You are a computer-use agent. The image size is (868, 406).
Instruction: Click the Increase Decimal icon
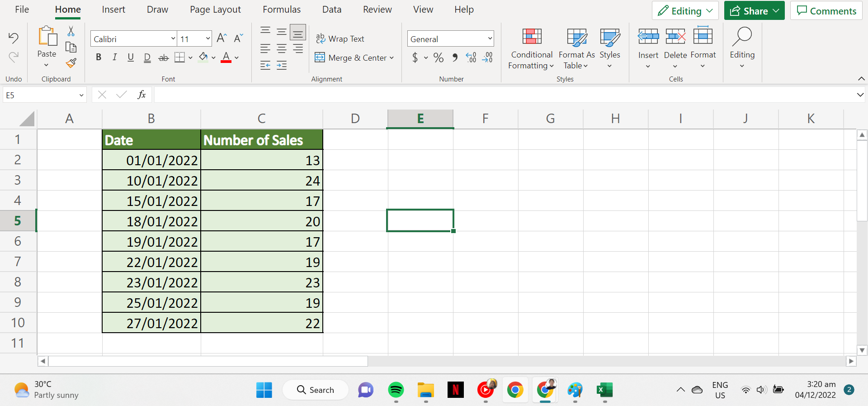[x=471, y=57]
